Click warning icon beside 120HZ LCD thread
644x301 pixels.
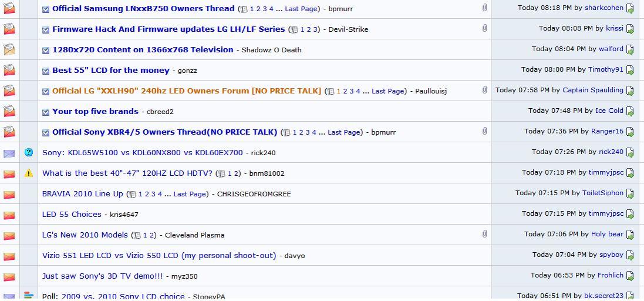[28, 173]
